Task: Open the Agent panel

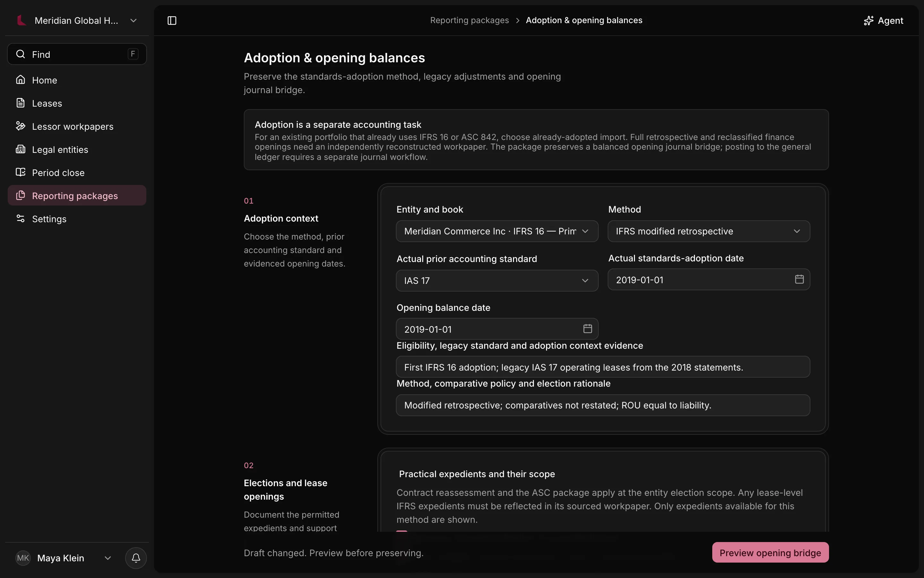Action: click(x=884, y=21)
